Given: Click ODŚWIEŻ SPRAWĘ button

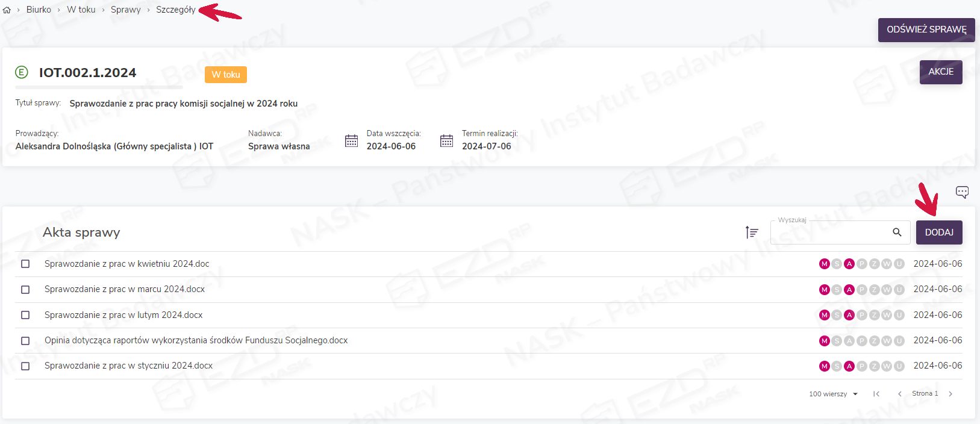Looking at the screenshot, I should tap(926, 30).
